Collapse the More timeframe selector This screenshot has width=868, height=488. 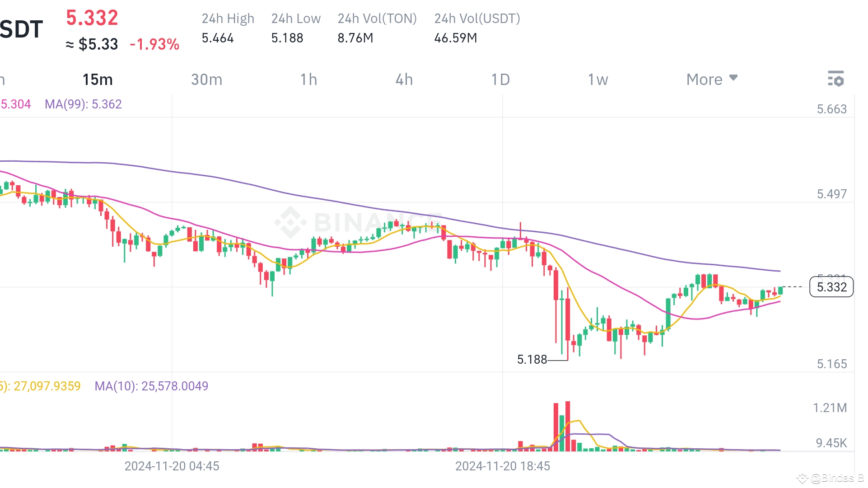pos(712,79)
